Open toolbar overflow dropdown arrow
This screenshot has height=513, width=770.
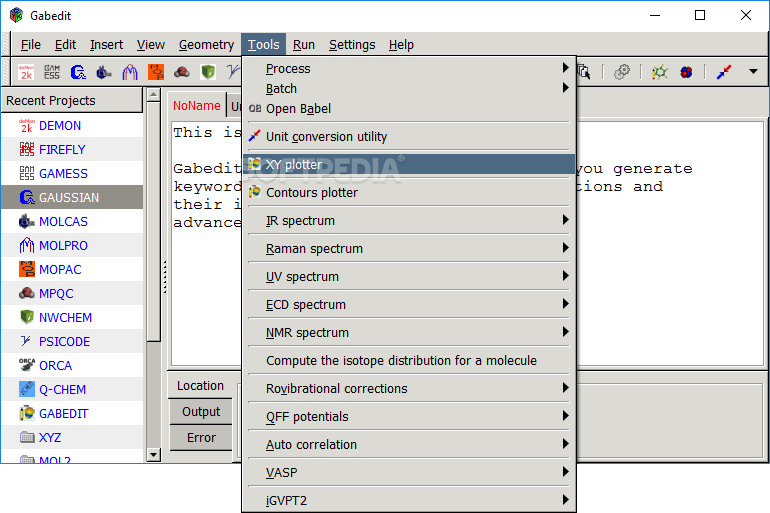(x=753, y=72)
